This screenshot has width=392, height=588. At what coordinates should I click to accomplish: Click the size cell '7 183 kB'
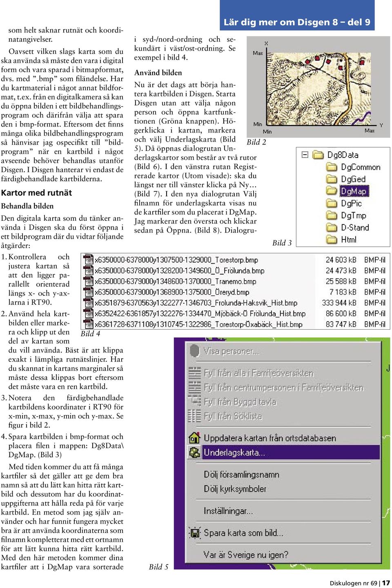(343, 292)
